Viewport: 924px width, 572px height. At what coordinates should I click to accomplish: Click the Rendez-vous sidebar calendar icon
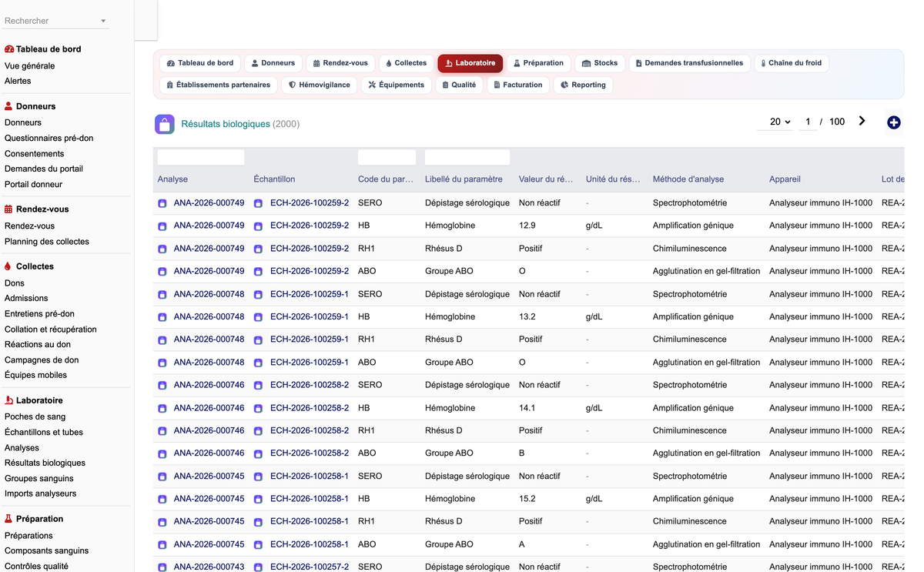point(9,209)
